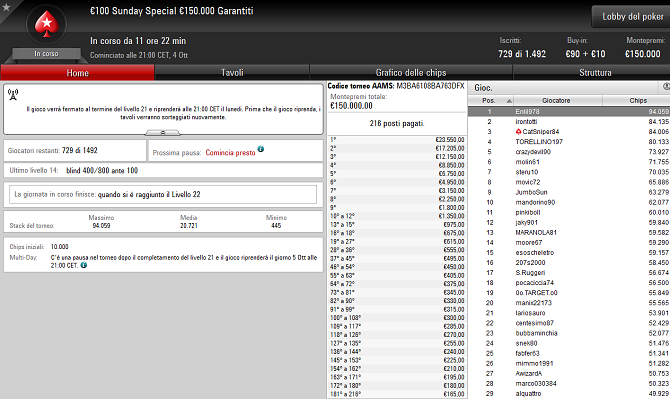
Task: Click the broadcast antenna announcement icon
Action: pyautogui.click(x=13, y=94)
